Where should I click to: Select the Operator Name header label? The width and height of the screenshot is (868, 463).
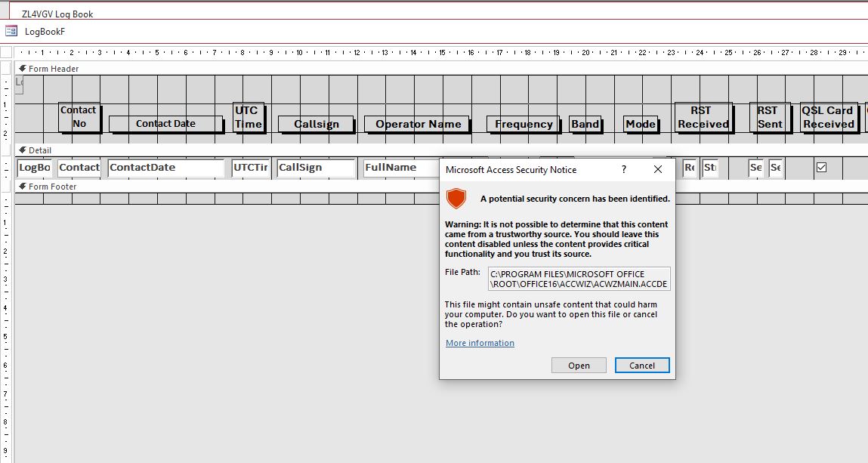click(418, 124)
